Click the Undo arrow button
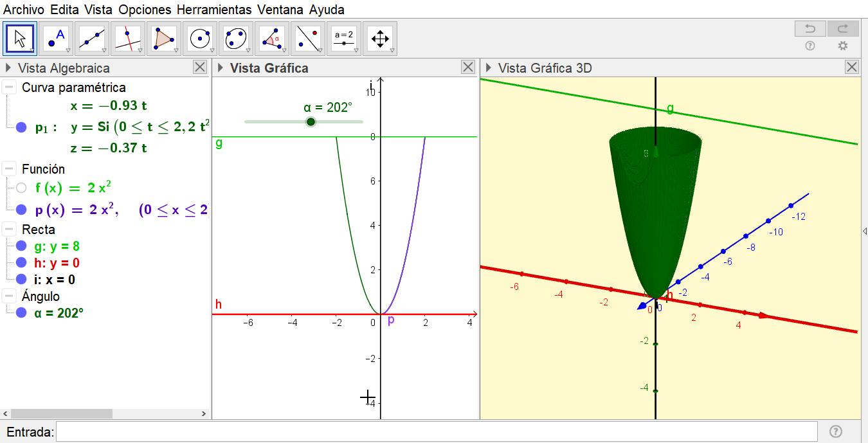The image size is (868, 443). click(x=810, y=28)
